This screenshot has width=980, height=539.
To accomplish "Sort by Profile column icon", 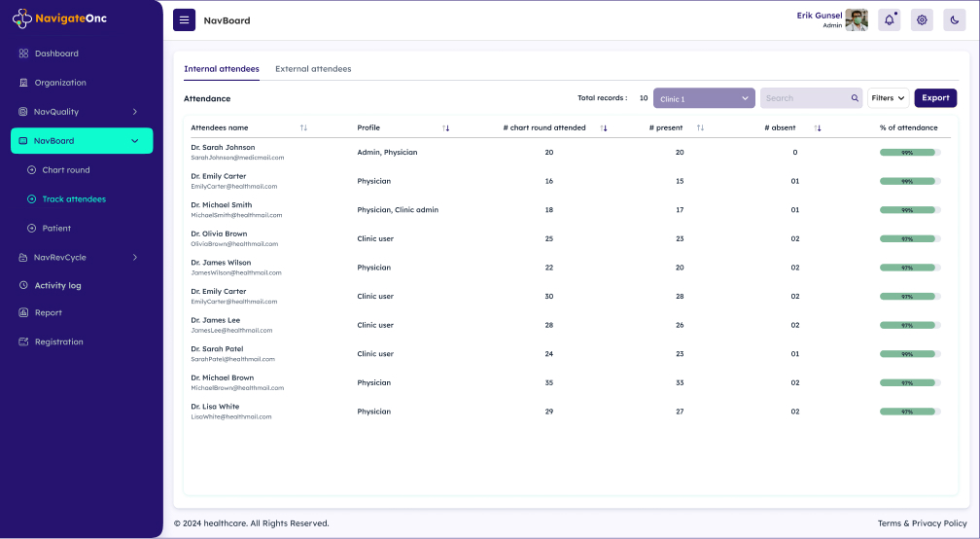I will coord(445,128).
